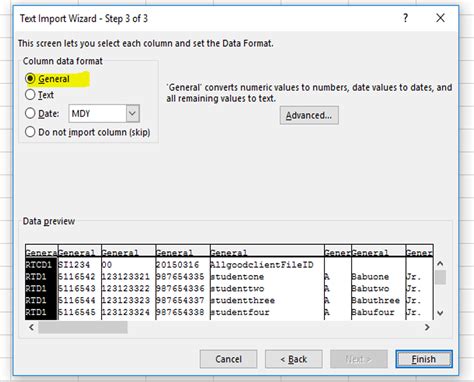Click the horizontal scrollbar thumb in preview
Screen dimensions: 474x382
(x=83, y=327)
